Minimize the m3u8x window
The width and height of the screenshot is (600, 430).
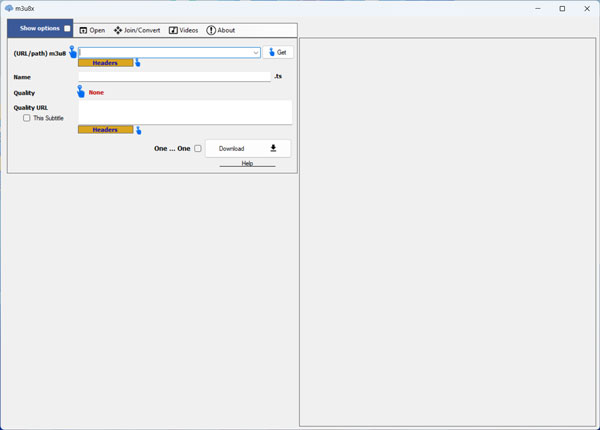538,8
